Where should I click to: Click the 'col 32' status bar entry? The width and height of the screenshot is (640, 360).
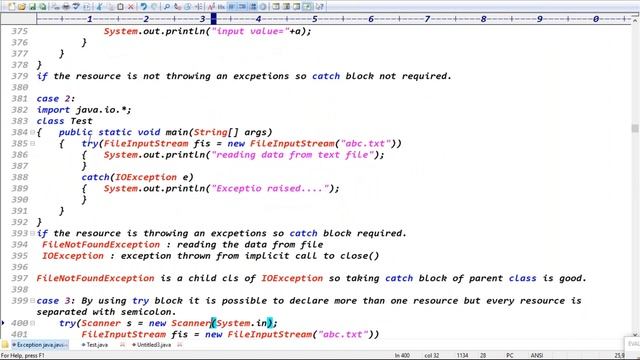[x=431, y=356]
